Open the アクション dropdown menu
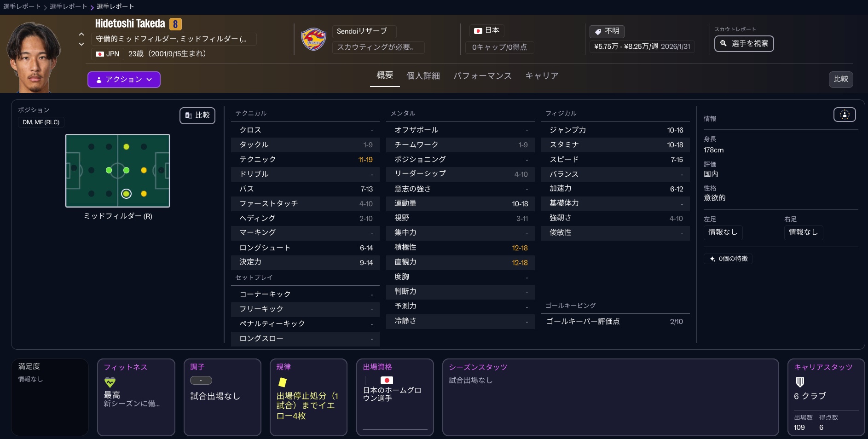Image resolution: width=868 pixels, height=439 pixels. click(124, 80)
